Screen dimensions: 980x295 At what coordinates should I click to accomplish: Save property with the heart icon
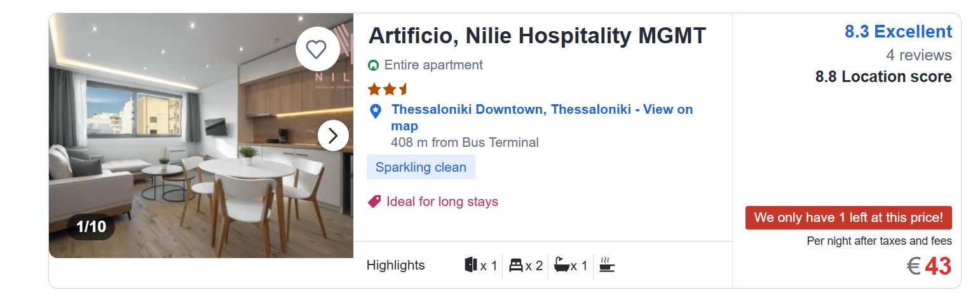[316, 49]
